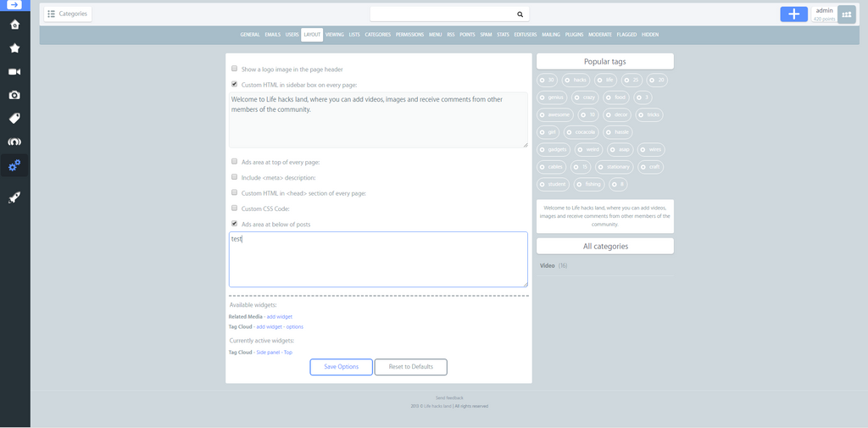Select the cocacola tag

coord(581,131)
